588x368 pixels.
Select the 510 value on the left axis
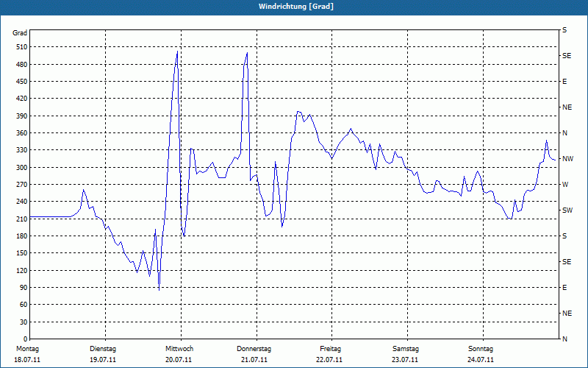22,47
